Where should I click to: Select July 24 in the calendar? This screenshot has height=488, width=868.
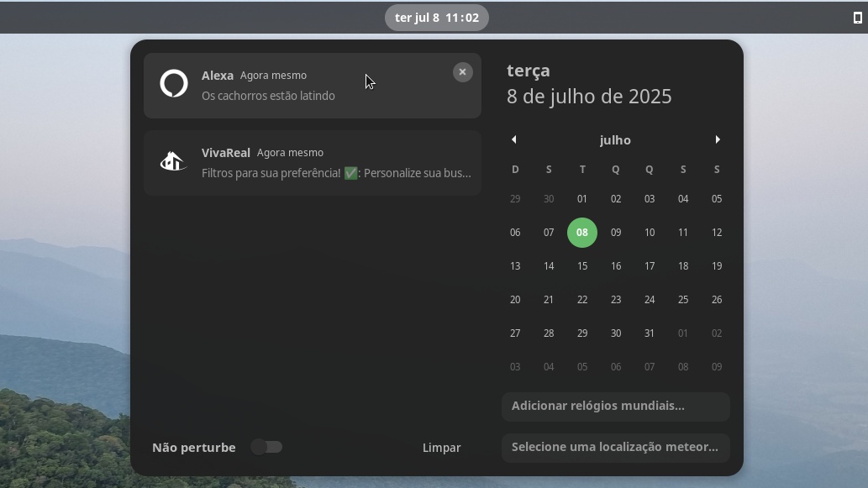(650, 299)
